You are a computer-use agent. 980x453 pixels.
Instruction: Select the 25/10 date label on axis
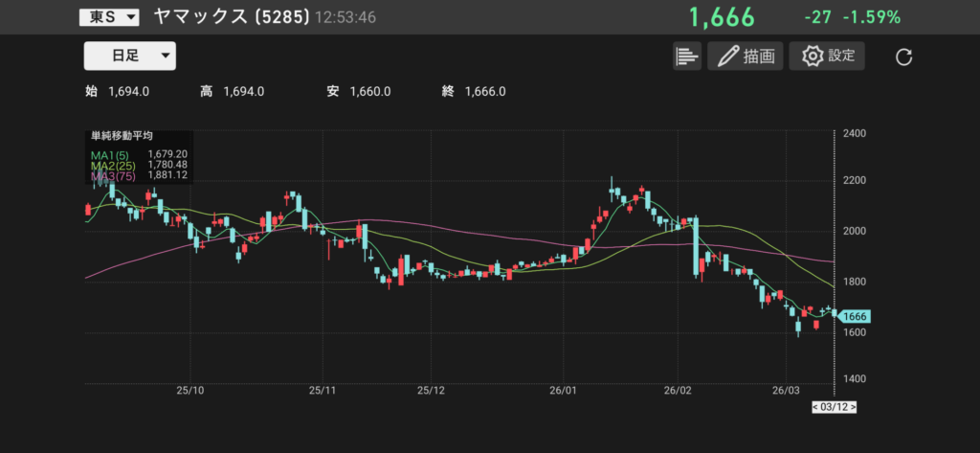point(189,390)
